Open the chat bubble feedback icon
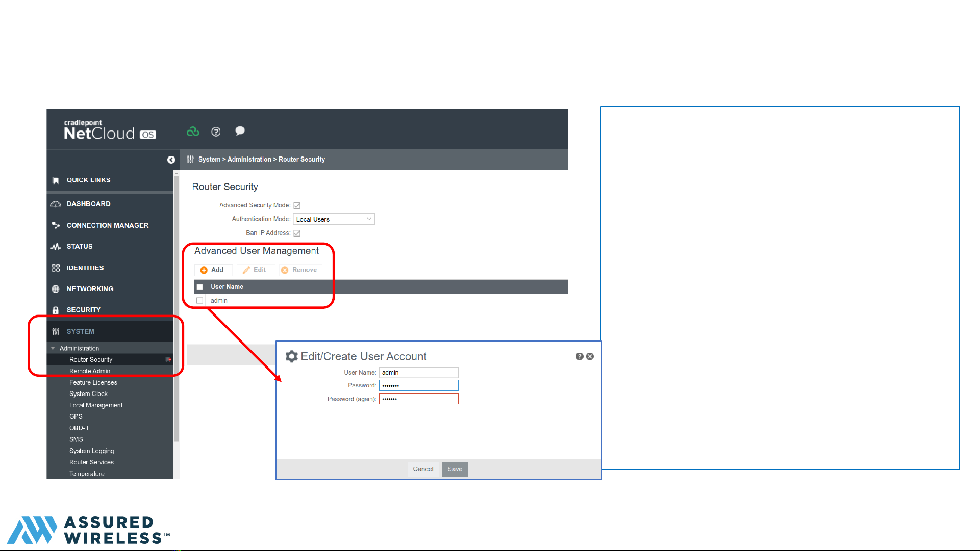Image resolution: width=980 pixels, height=551 pixels. click(240, 131)
